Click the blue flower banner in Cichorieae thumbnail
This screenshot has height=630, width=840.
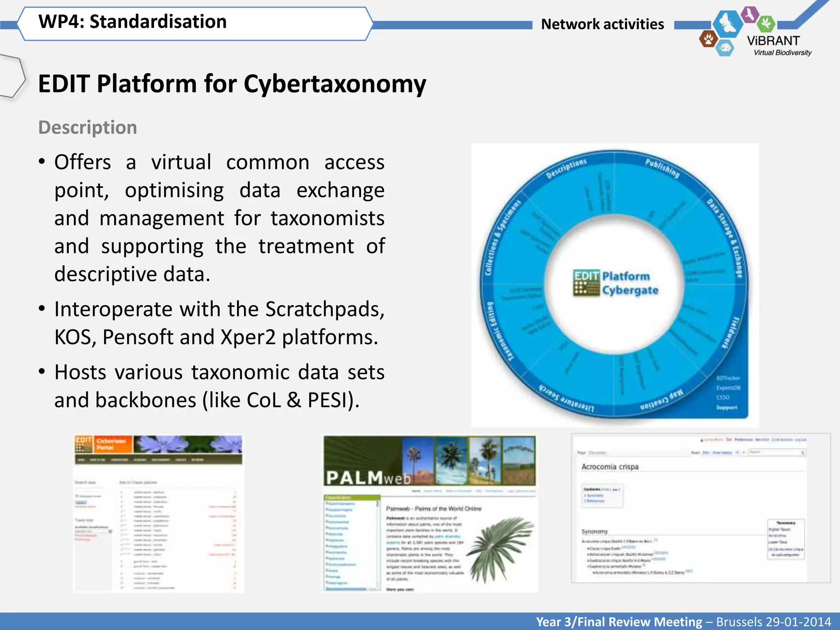[188, 444]
